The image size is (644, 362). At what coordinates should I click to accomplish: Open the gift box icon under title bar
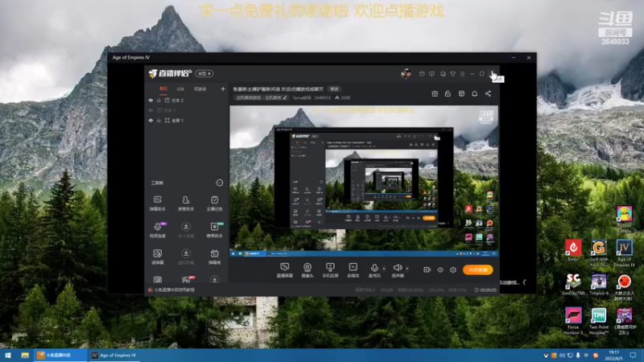coord(435,93)
